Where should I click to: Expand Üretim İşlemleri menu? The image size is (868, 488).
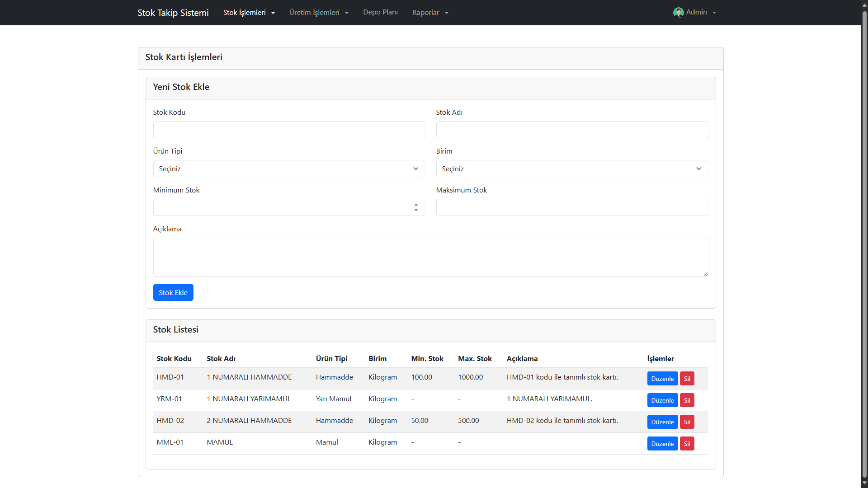click(x=319, y=13)
